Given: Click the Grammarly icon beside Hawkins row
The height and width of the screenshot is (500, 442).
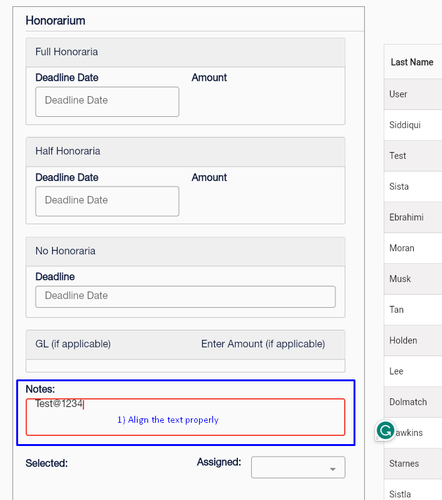Looking at the screenshot, I should click(x=385, y=430).
